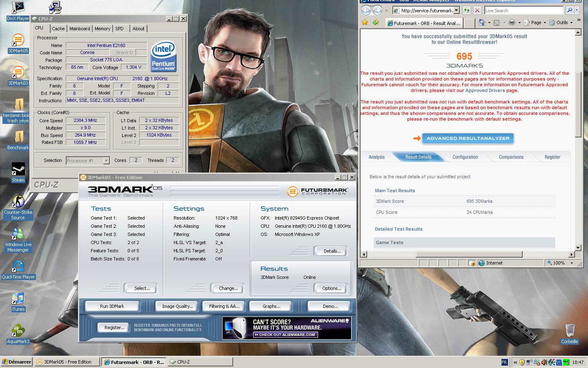Open Image Quality... in 3DMark05
The height and width of the screenshot is (368, 588).
(x=177, y=306)
